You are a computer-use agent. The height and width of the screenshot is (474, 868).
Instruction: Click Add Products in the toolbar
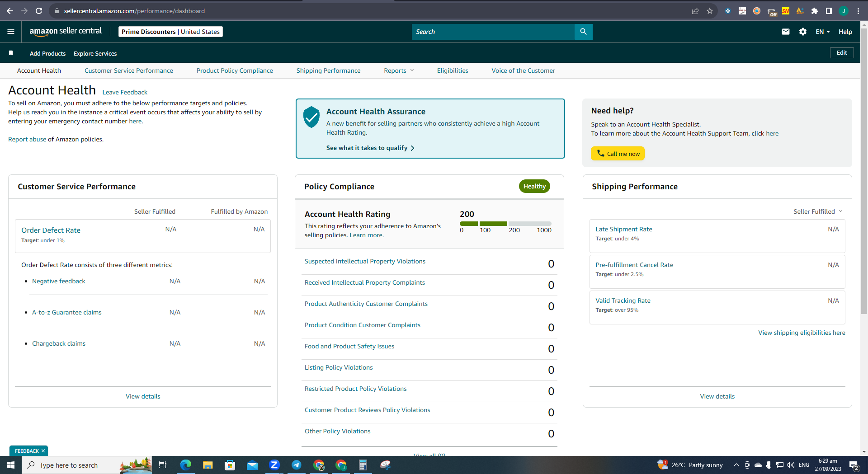coord(47,53)
